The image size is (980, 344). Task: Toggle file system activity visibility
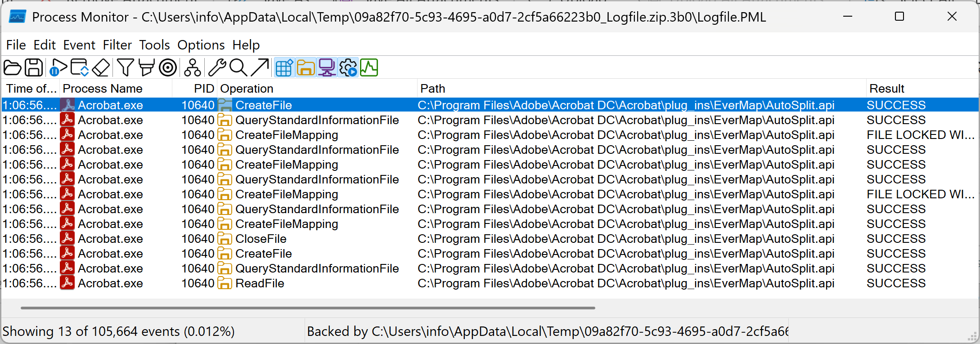[306, 67]
